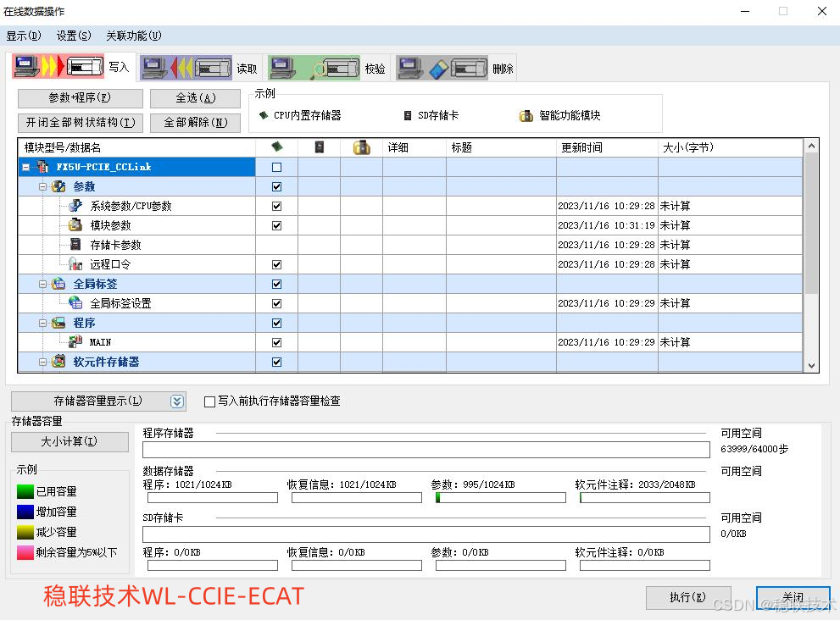This screenshot has height=620, width=840.
Task: Uncheck the MAIN program checkbox
Action: (x=276, y=343)
